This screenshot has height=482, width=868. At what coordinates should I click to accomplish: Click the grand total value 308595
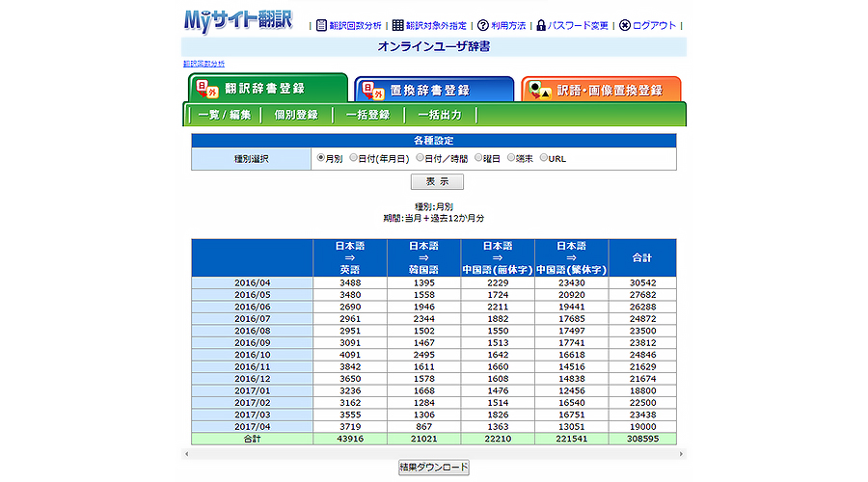[642, 439]
